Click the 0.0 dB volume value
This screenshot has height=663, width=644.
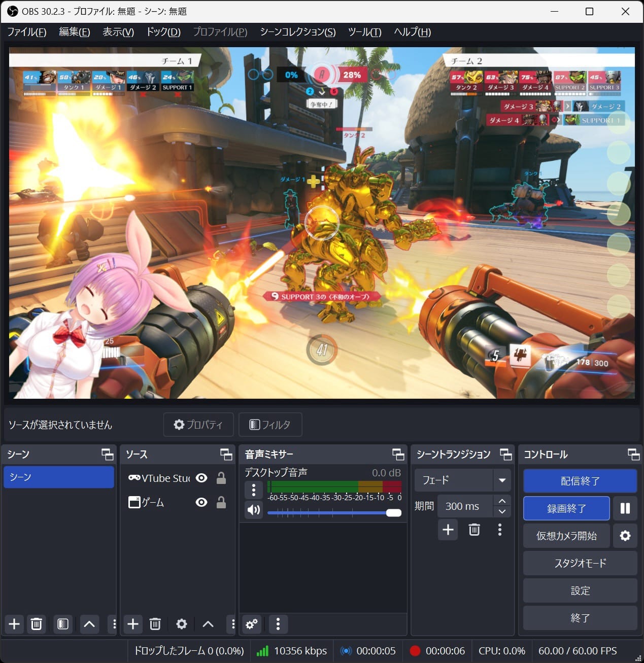pos(386,473)
